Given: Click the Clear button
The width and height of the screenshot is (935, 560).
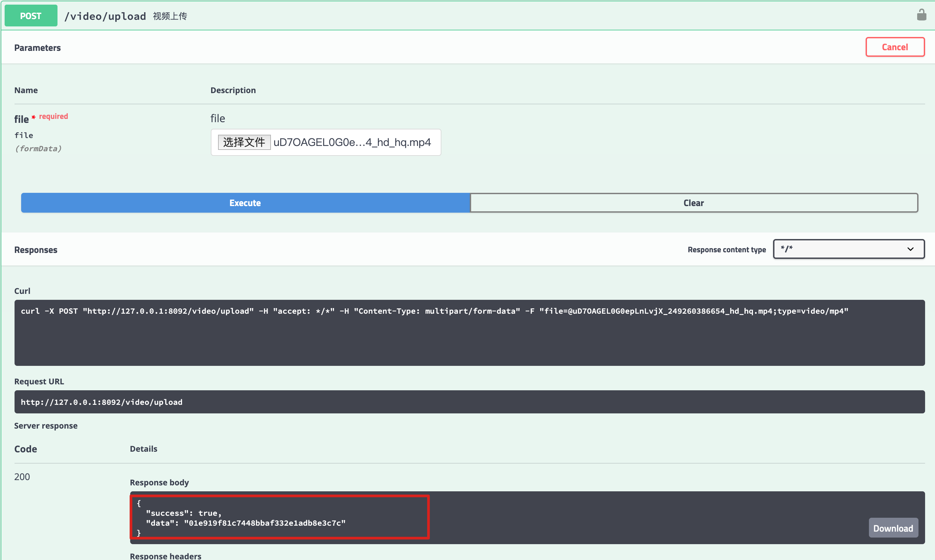Looking at the screenshot, I should (x=694, y=203).
